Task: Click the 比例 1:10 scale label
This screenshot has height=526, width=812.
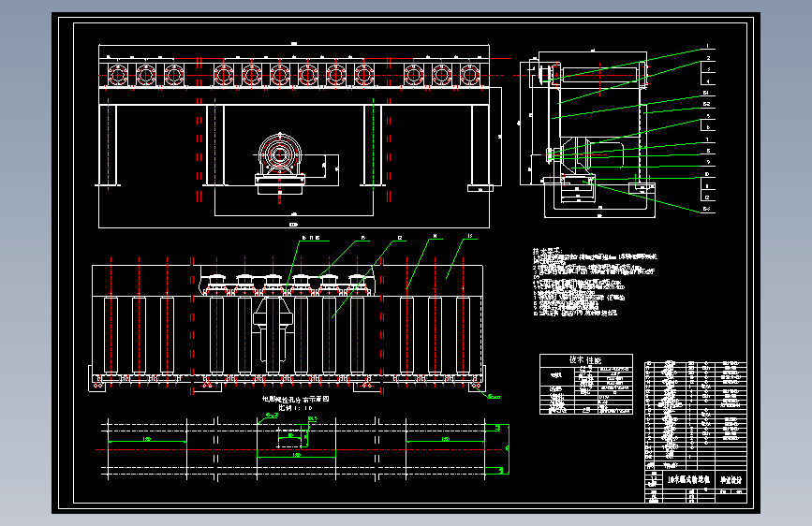Action: click(296, 408)
